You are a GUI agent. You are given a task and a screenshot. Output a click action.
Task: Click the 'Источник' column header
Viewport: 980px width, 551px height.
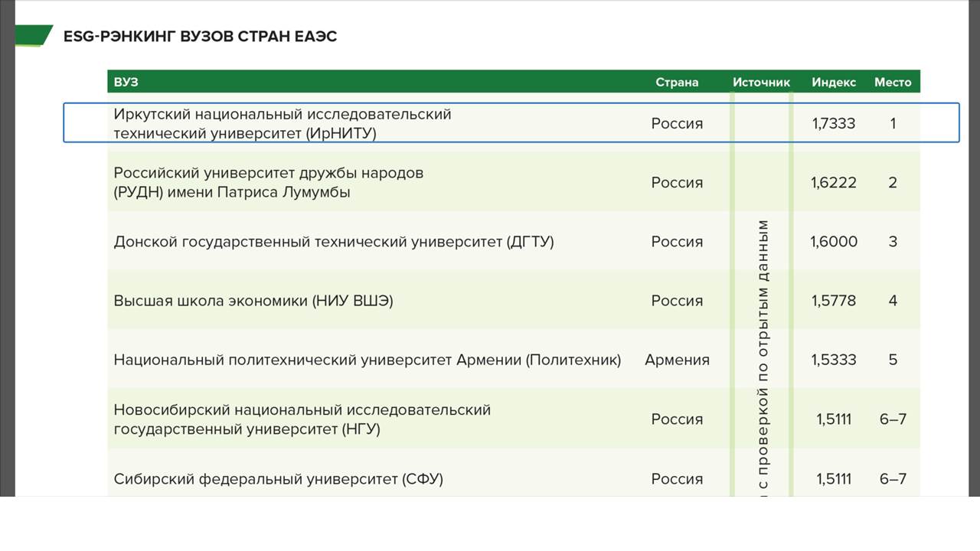click(761, 82)
